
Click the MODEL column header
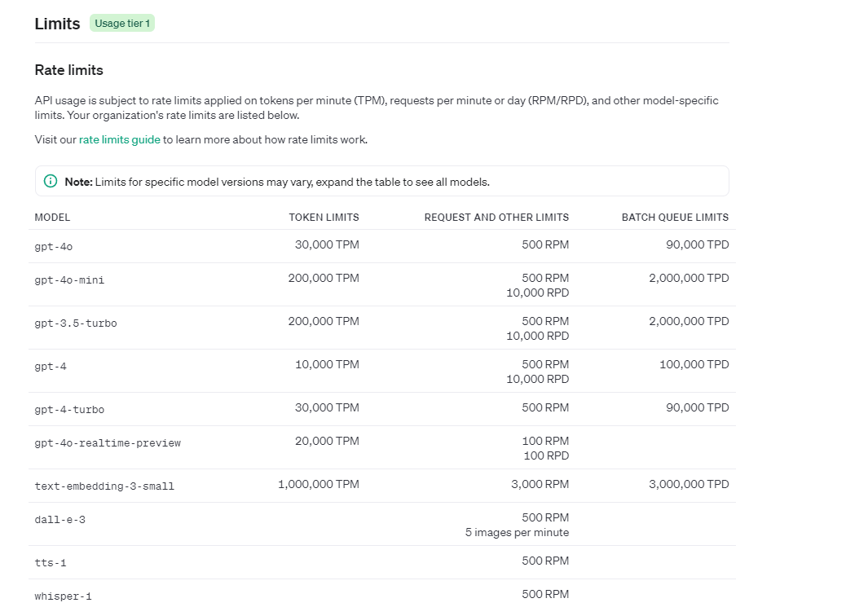(x=52, y=218)
